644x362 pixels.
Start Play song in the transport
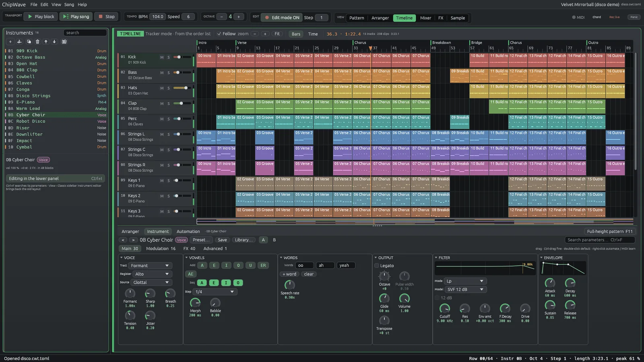[x=76, y=16]
